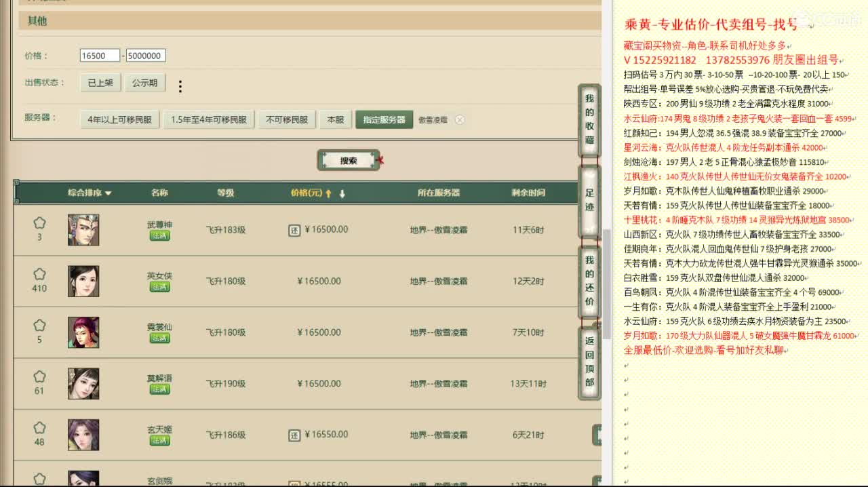Open the vertical dots menu beside 公示期
This screenshot has height=487, width=868.
(180, 86)
